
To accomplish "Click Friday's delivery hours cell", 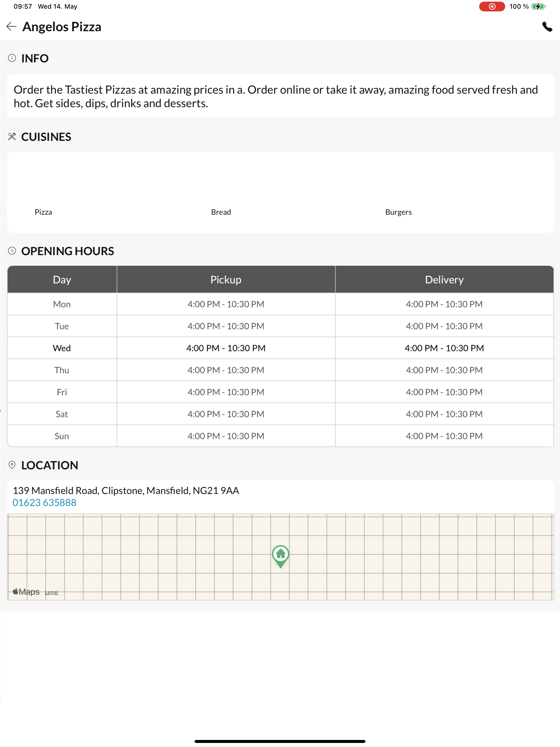I will coord(444,392).
